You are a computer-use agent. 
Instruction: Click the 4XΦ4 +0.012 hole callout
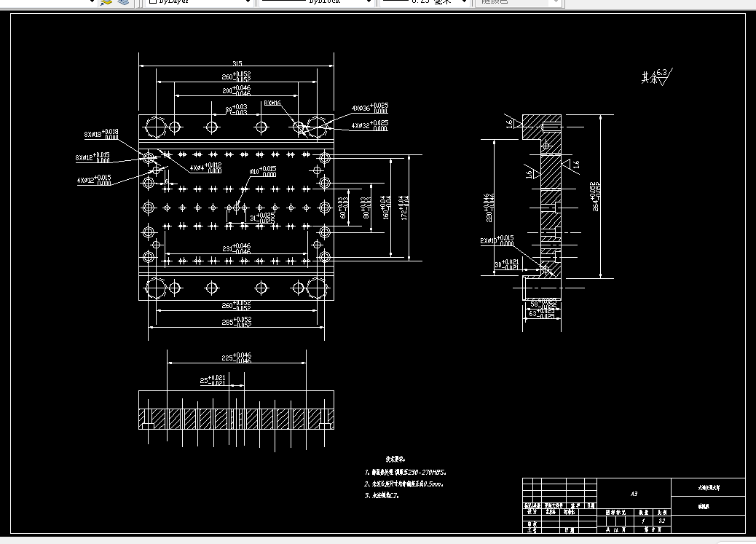pyautogui.click(x=205, y=167)
